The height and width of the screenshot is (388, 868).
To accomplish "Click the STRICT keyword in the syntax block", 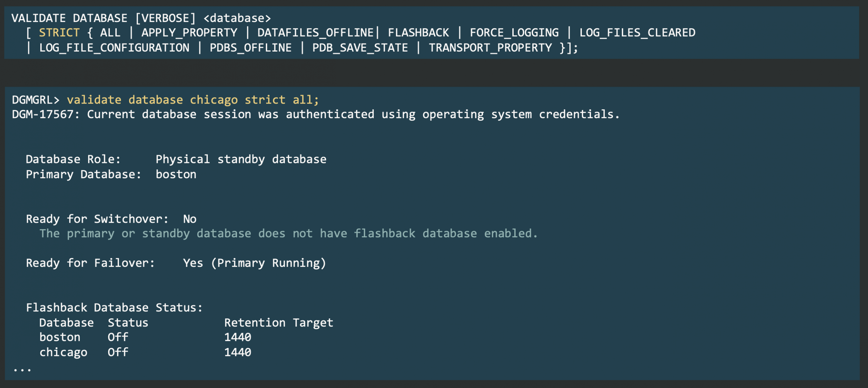I will (59, 33).
